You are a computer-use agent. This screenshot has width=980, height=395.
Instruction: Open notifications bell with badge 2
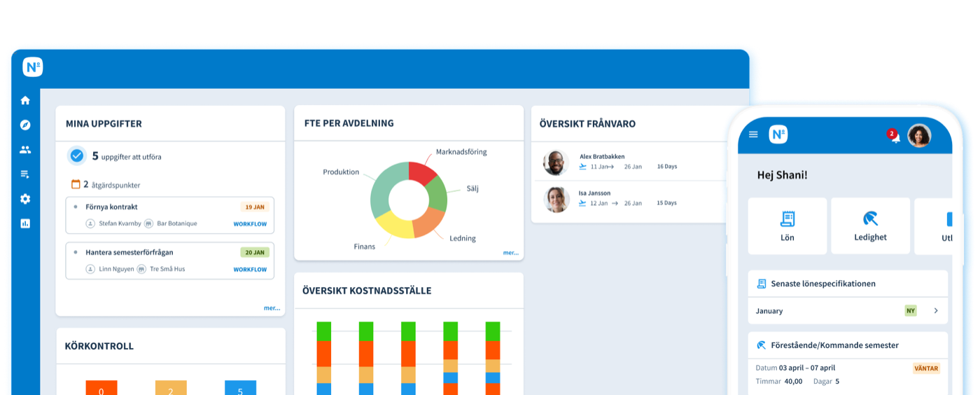(x=895, y=137)
